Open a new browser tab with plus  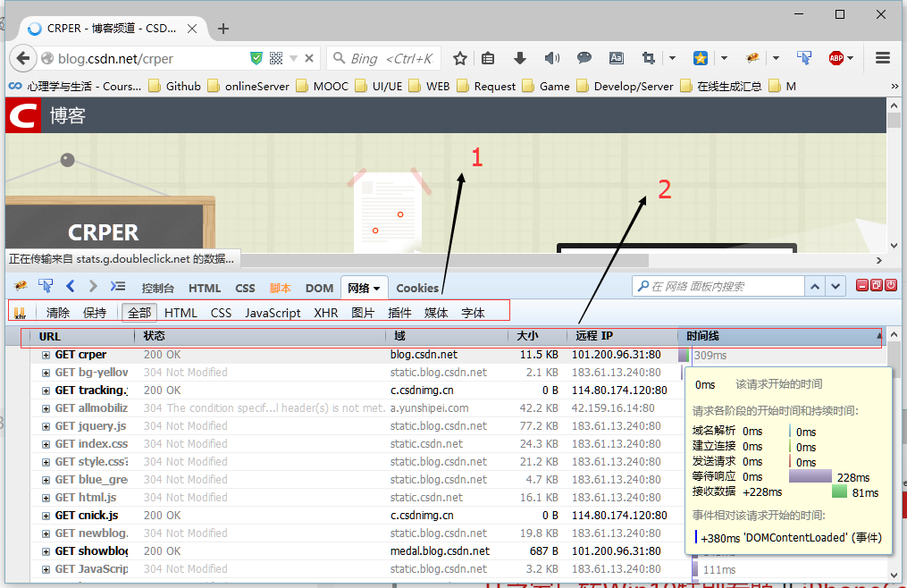pos(223,29)
